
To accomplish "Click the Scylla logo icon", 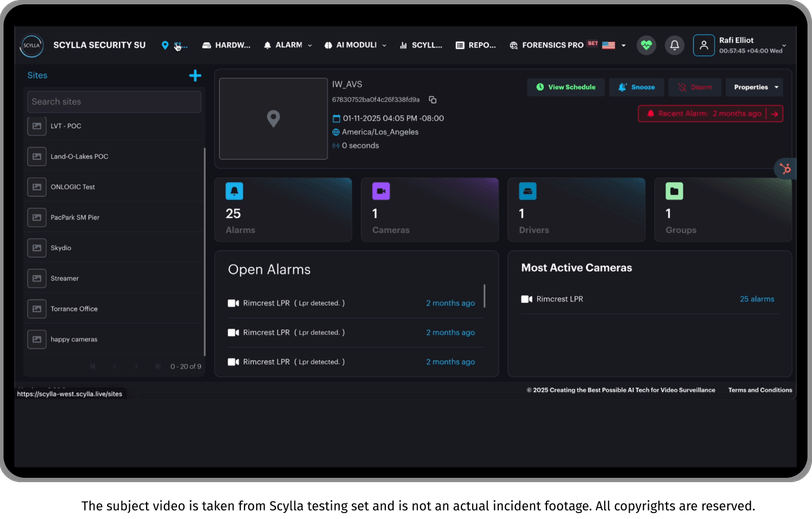I will click(32, 46).
